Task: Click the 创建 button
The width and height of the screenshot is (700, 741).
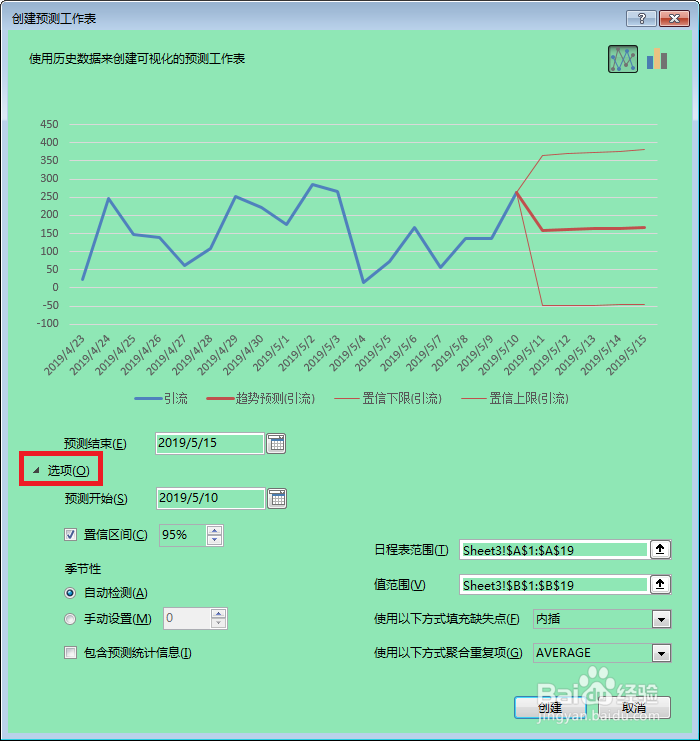Action: coord(550,707)
